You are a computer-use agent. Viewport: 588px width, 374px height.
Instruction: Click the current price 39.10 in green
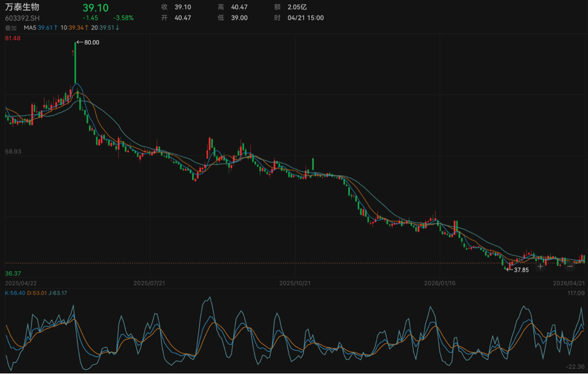click(96, 7)
